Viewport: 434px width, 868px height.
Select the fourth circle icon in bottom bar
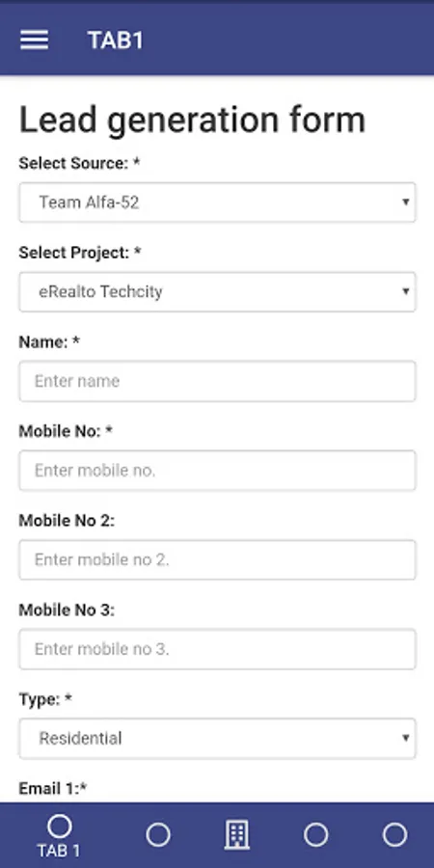[316, 835]
